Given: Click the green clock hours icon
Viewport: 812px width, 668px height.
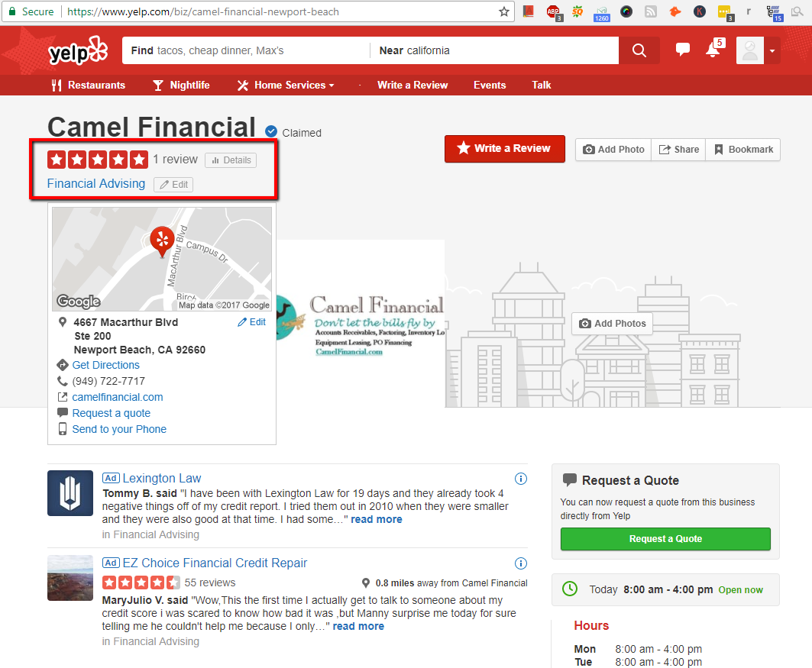Looking at the screenshot, I should [570, 589].
